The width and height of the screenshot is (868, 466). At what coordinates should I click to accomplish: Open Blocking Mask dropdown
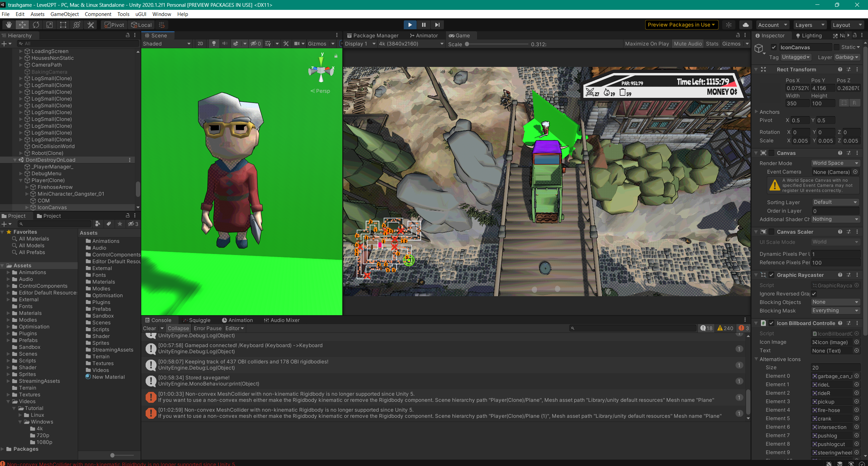coord(835,310)
